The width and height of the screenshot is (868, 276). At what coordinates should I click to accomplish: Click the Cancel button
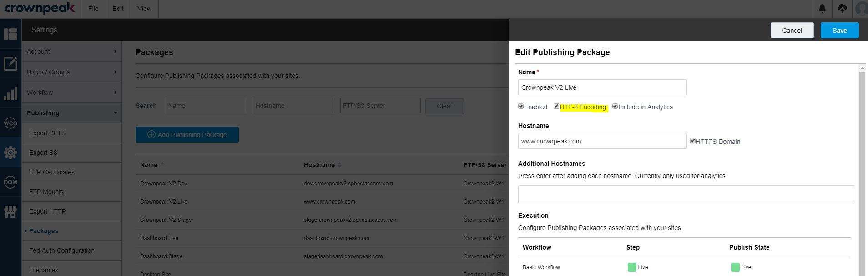pyautogui.click(x=792, y=31)
